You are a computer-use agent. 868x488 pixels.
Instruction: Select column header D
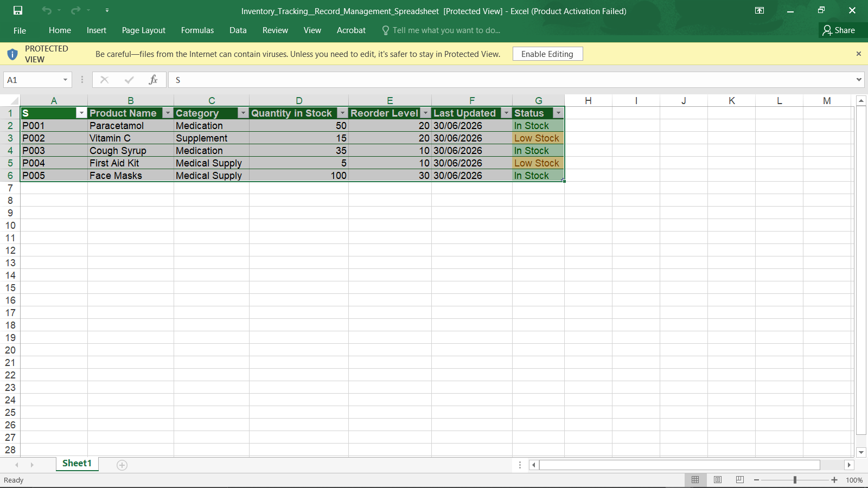(x=299, y=100)
